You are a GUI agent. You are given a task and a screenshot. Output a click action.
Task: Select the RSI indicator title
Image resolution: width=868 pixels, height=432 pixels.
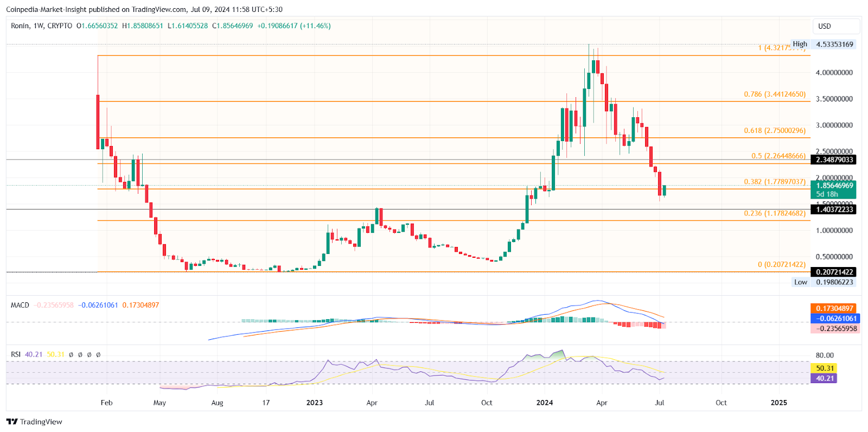(x=16, y=354)
